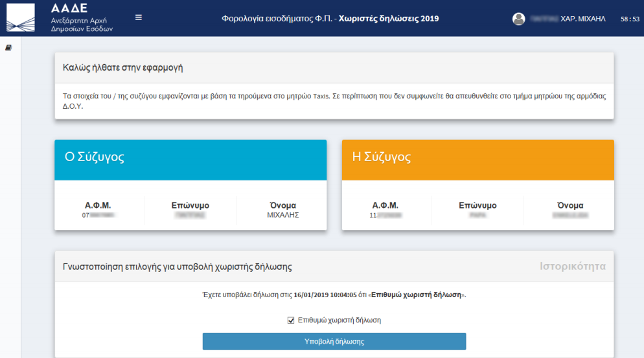Click the Α.Φ.Μ. label in Ο Σύζυγος card
This screenshot has height=358, width=644.
click(98, 205)
